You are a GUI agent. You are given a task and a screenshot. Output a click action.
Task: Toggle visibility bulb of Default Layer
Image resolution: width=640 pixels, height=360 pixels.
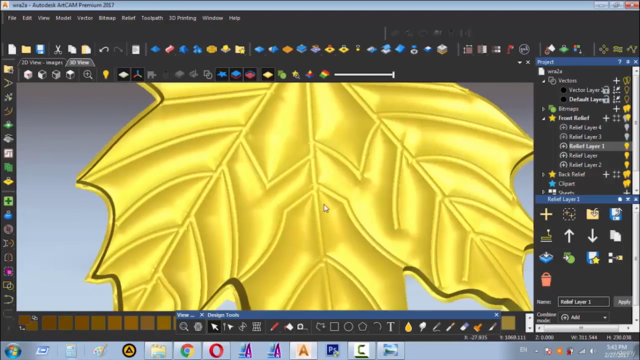tap(627, 99)
